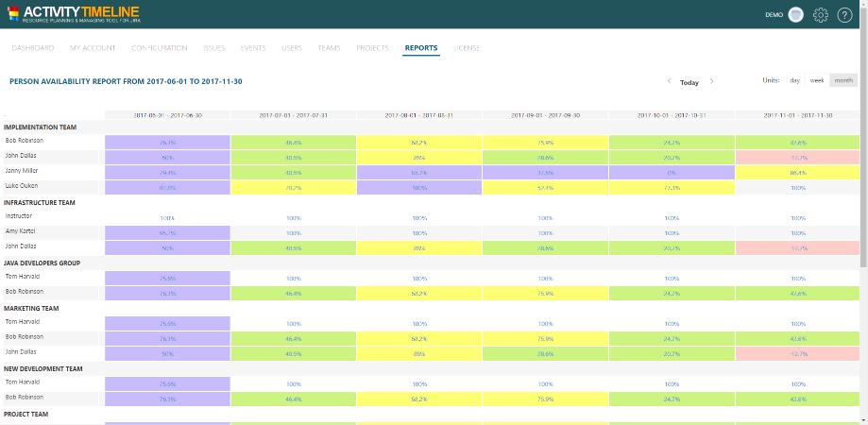
Task: Set units to day
Action: [794, 80]
